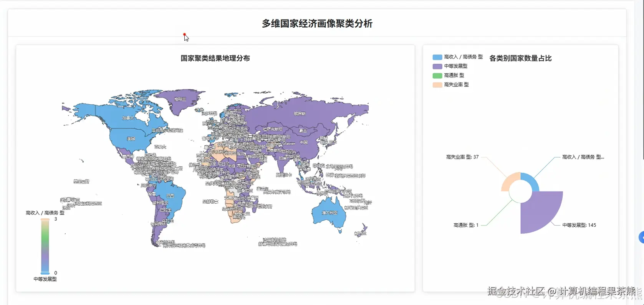Select Russia (俄罗斯) on the map
Viewport: 644px width, 305px height.
click(x=300, y=114)
